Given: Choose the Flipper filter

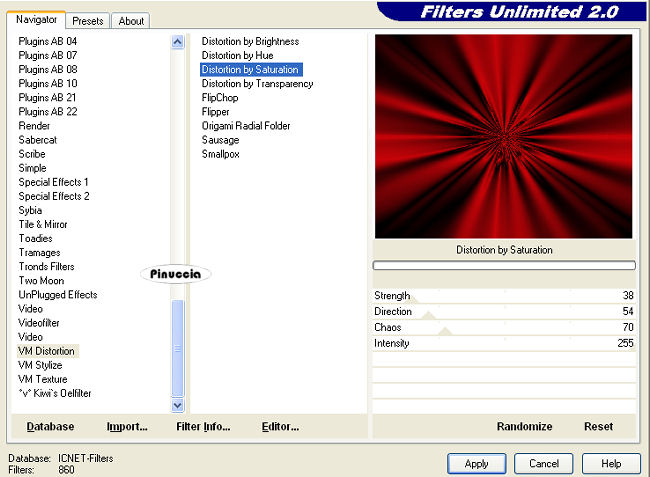Looking at the screenshot, I should tap(216, 112).
